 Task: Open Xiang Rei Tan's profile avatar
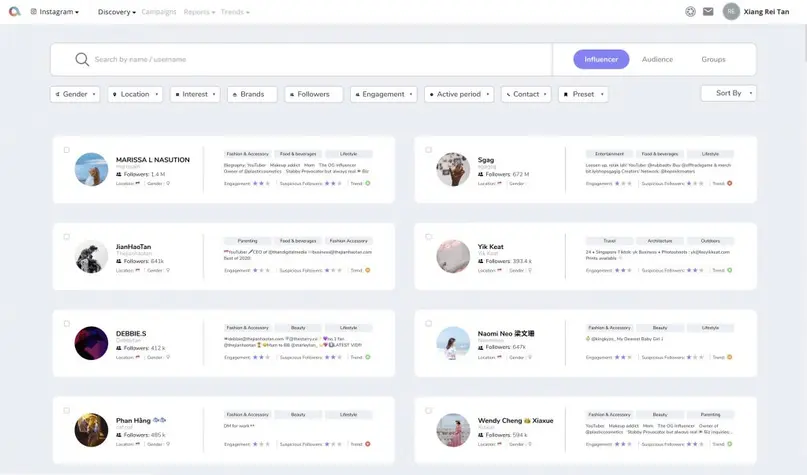click(731, 12)
